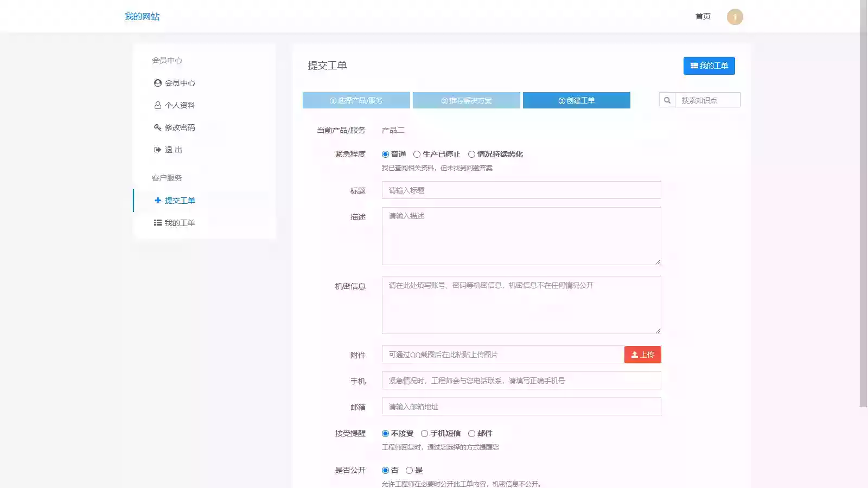Click the logout icon beside 退出

click(x=157, y=150)
